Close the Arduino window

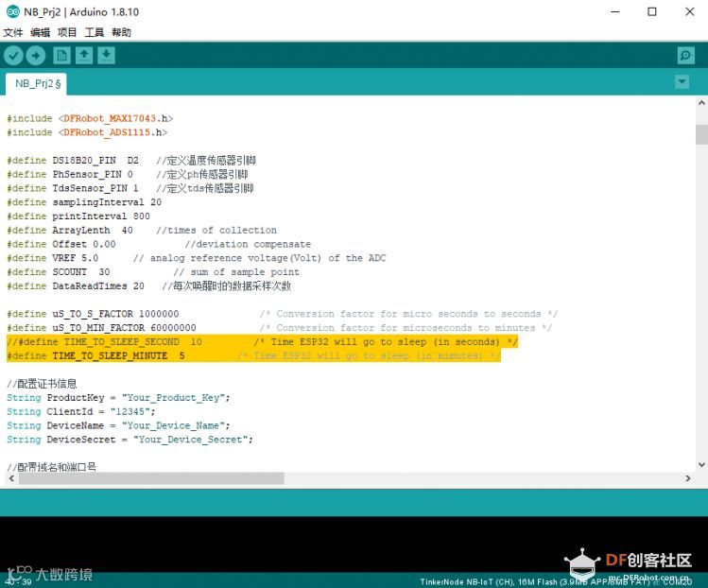pos(689,11)
